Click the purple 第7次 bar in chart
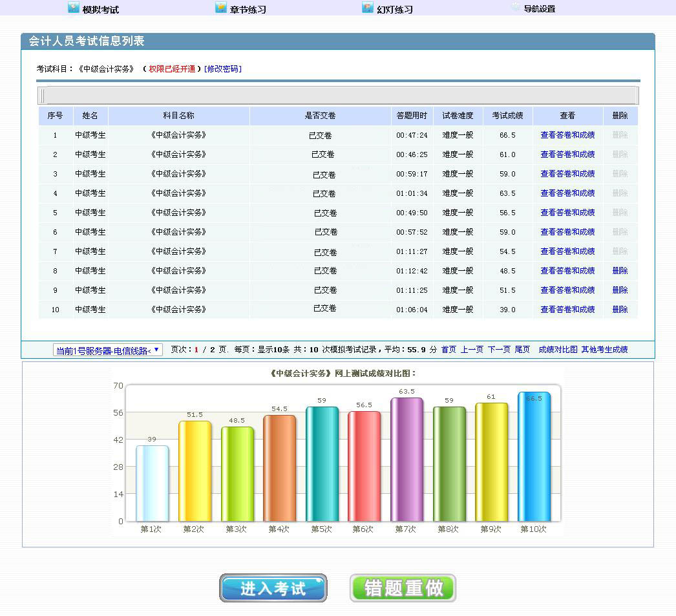The width and height of the screenshot is (676, 616). (x=407, y=459)
